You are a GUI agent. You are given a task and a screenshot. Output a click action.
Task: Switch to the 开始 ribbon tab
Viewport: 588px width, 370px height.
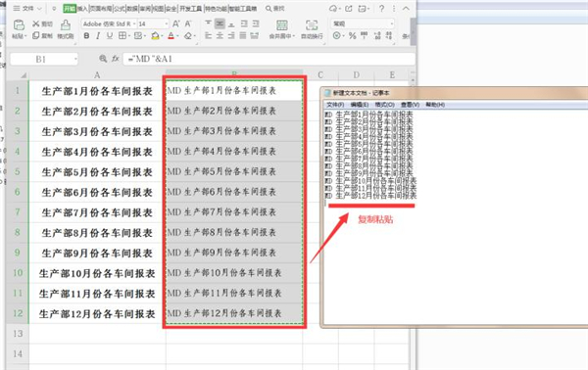click(x=70, y=8)
